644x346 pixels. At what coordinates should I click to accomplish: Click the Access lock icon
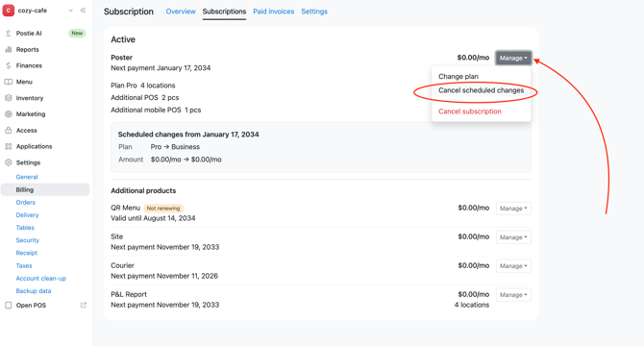pos(9,130)
